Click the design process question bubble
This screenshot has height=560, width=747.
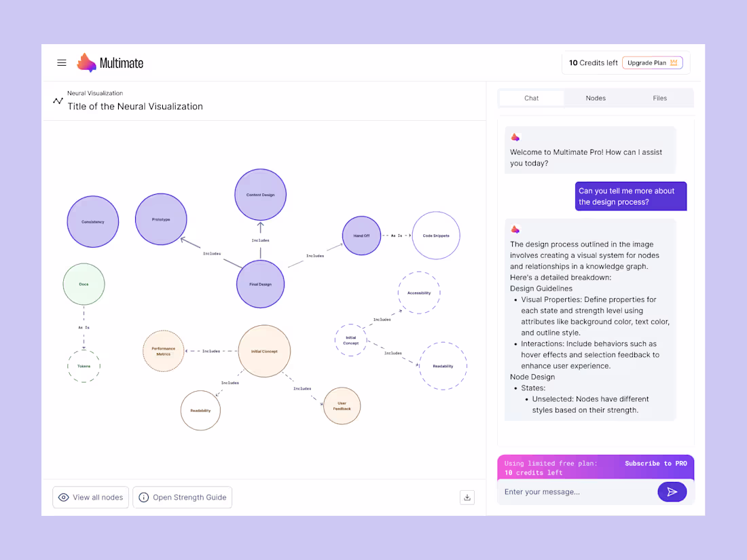coord(630,196)
